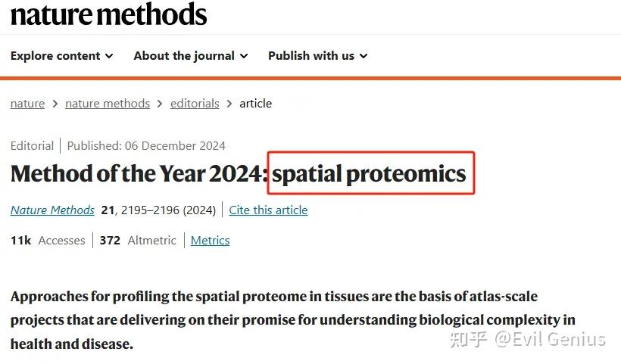Click the arrow beside About the journal

click(x=244, y=56)
